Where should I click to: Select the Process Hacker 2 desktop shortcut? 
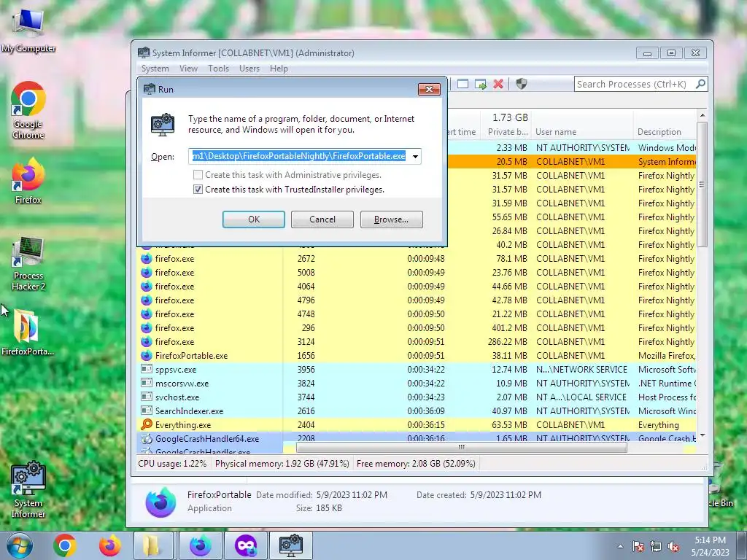pyautogui.click(x=28, y=263)
